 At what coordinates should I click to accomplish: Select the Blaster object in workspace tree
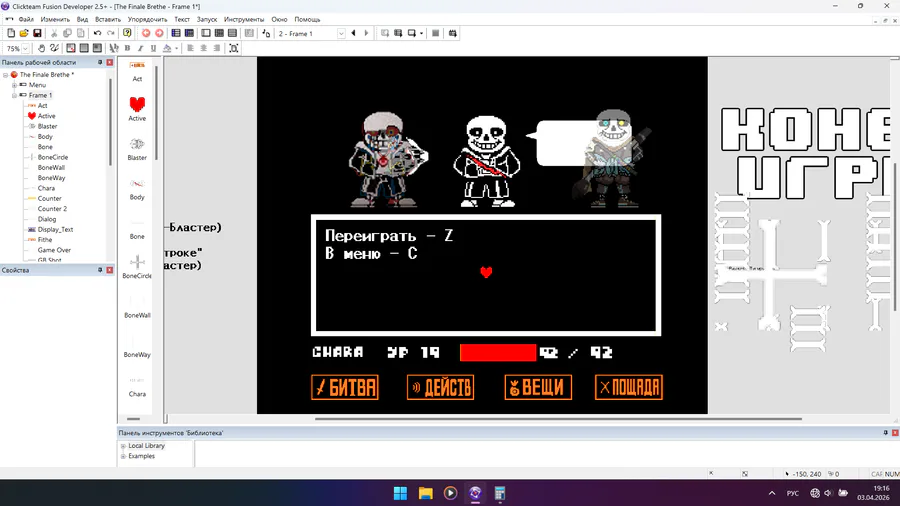[47, 126]
